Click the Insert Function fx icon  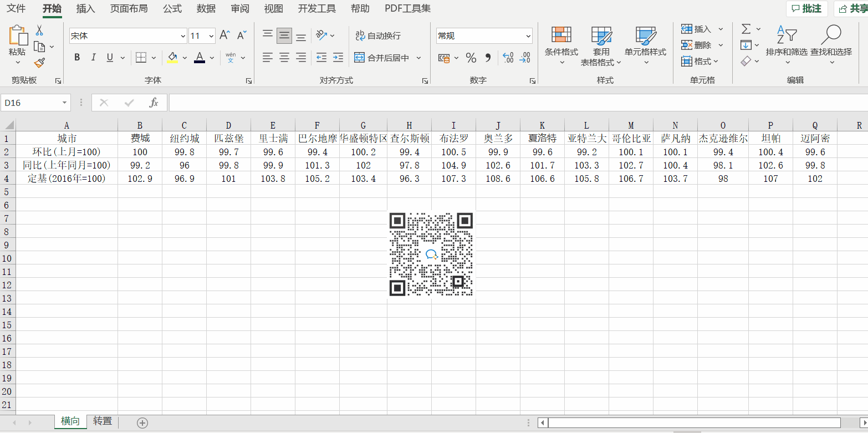[x=154, y=103]
